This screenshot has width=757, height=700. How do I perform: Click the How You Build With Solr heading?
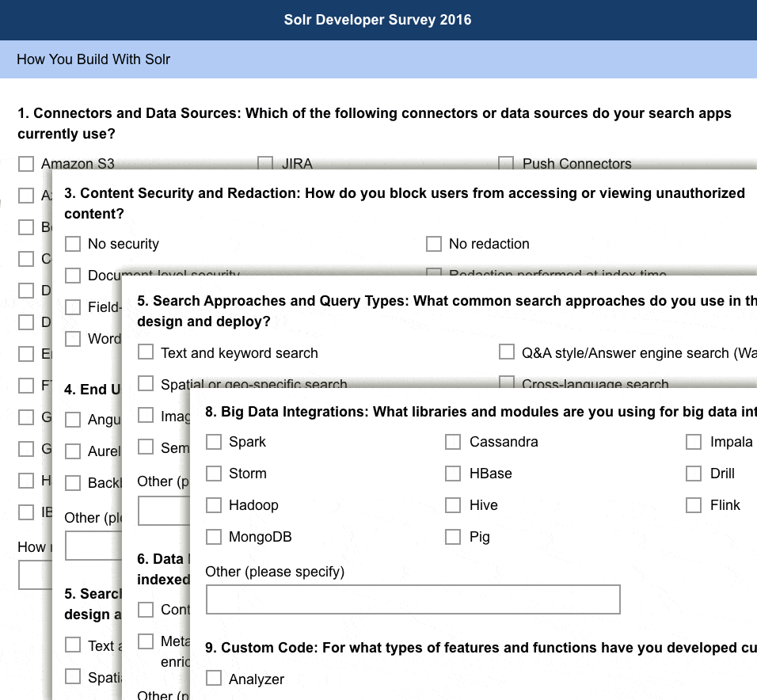93,59
